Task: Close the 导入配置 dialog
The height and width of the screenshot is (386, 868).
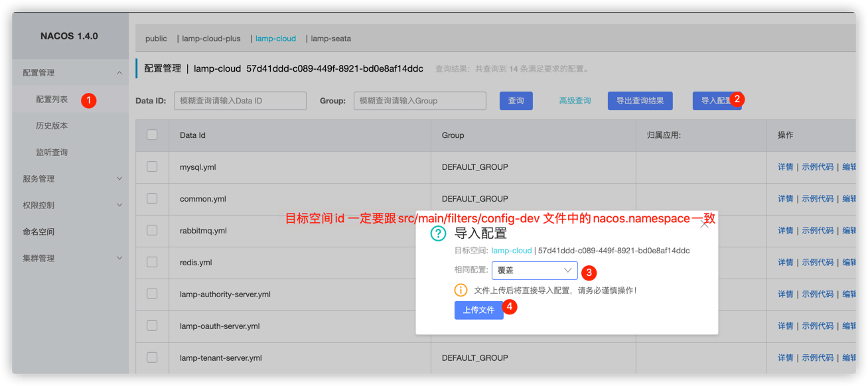Action: coord(705,224)
